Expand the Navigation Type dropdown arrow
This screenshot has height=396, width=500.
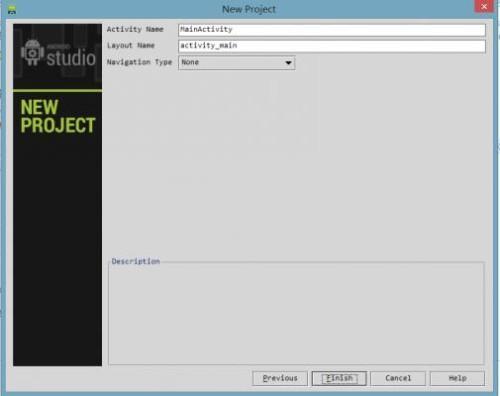pyautogui.click(x=288, y=63)
